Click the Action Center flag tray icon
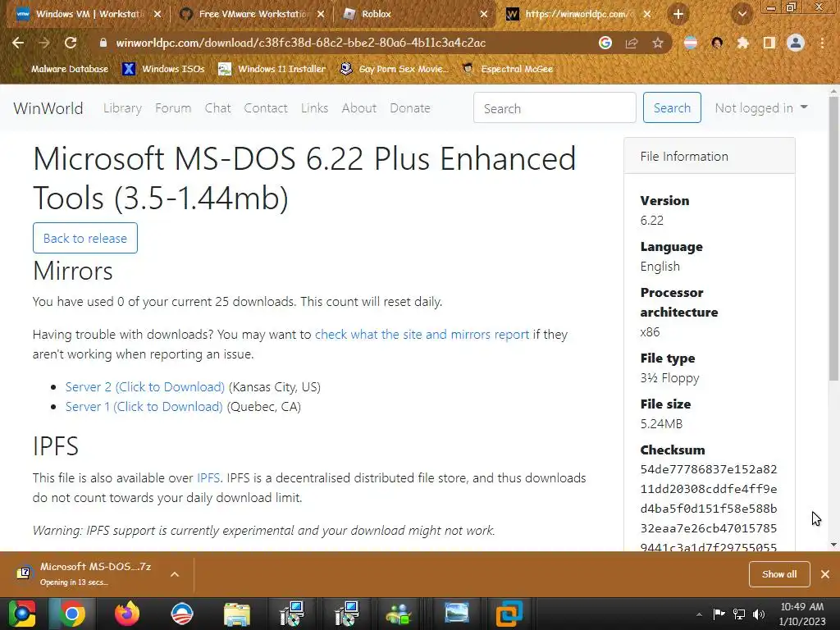The height and width of the screenshot is (630, 840). [719, 614]
